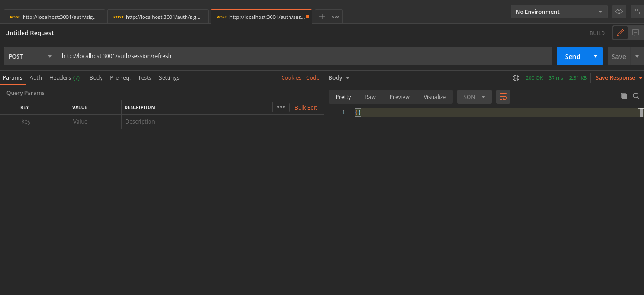Click the ellipsis icon next to Bulk Edit
The image size is (644, 295).
[281, 107]
